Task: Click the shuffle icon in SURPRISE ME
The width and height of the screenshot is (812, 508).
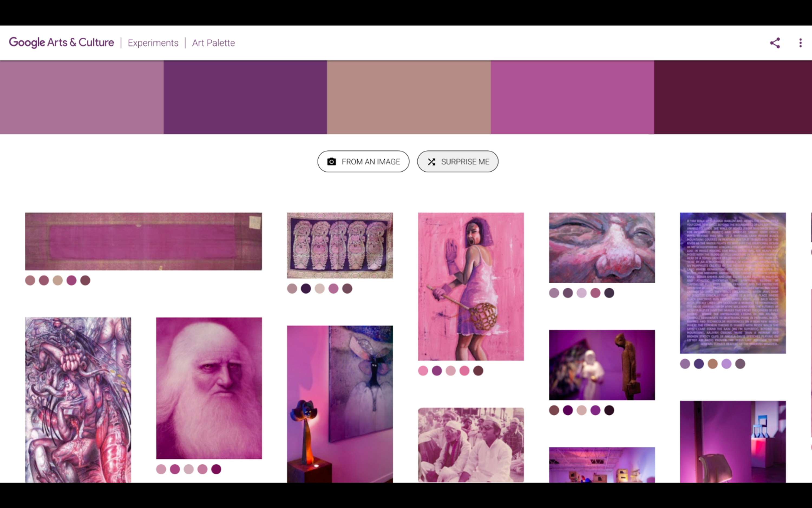Action: (x=431, y=161)
